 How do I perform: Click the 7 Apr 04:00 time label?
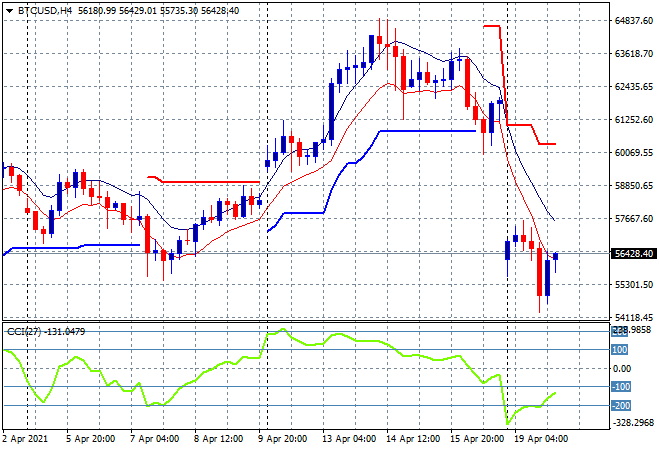[154, 439]
